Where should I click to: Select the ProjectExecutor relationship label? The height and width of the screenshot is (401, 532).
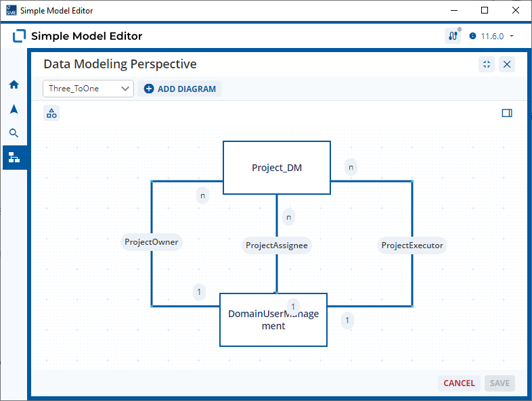[412, 245]
